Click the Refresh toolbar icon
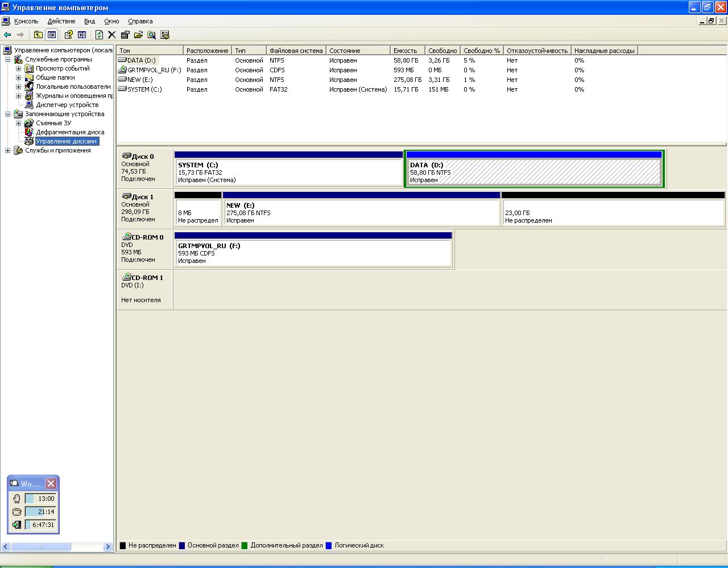Viewport: 728px width, 568px height. pos(100,35)
